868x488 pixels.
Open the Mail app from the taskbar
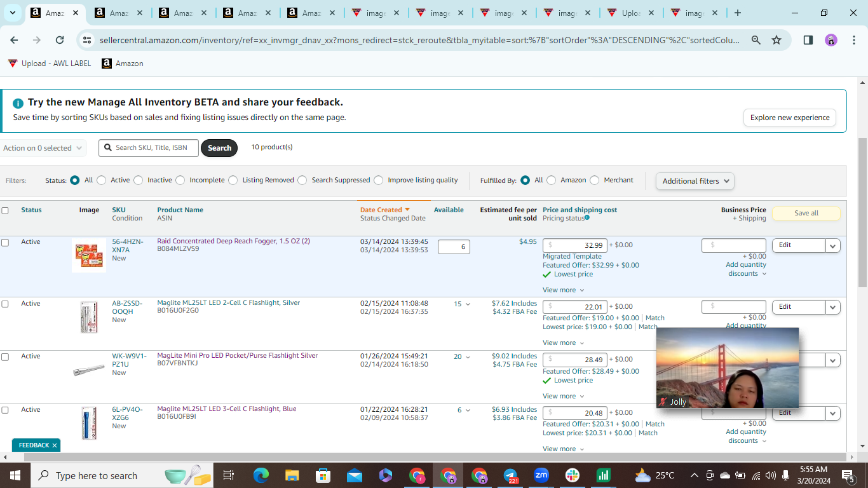[355, 475]
